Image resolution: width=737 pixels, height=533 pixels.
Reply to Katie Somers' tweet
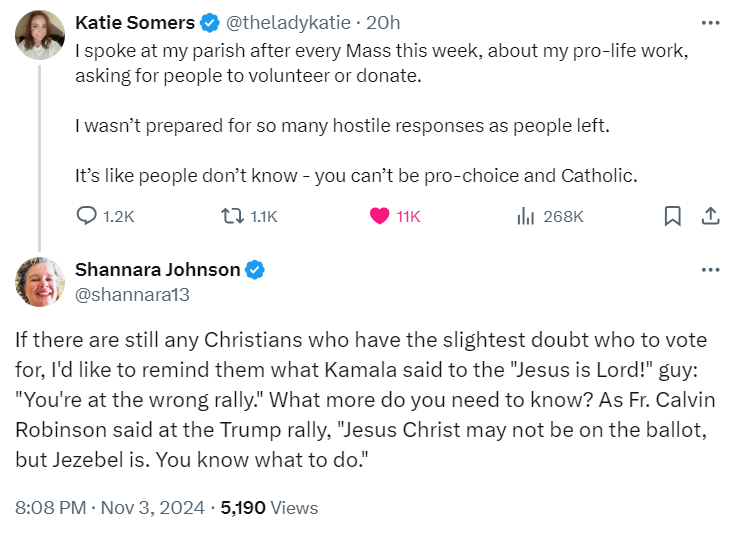[x=88, y=215]
